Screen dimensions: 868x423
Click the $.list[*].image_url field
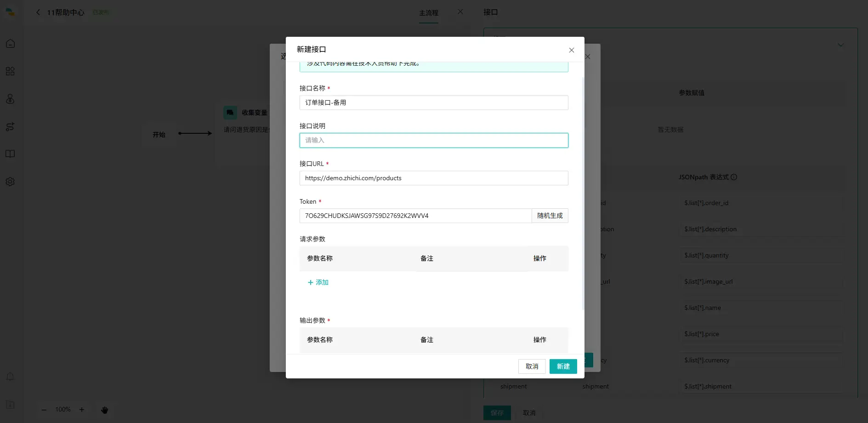761,281
